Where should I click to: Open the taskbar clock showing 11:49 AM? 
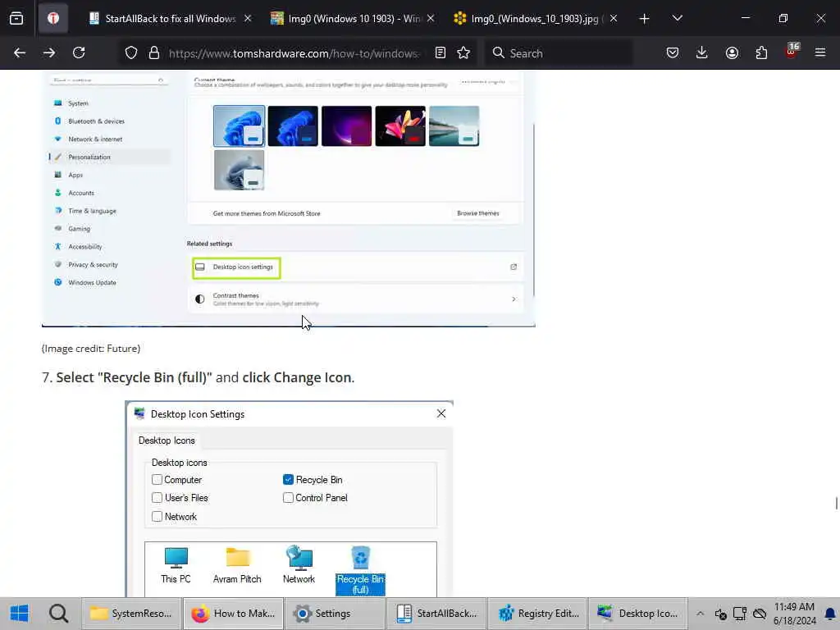794,614
